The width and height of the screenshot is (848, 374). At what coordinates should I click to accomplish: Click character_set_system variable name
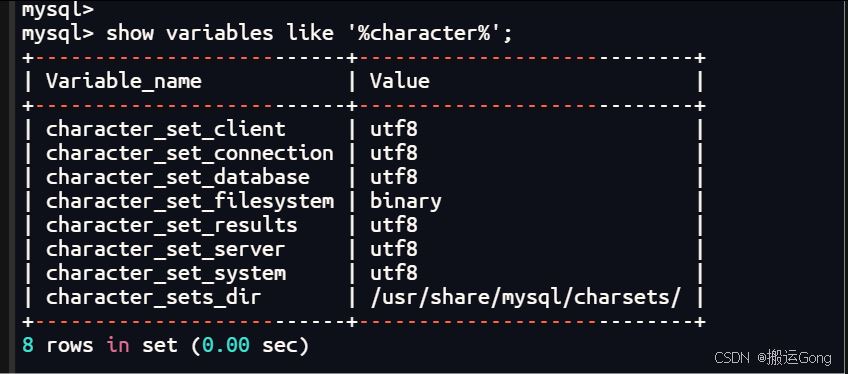pyautogui.click(x=165, y=273)
